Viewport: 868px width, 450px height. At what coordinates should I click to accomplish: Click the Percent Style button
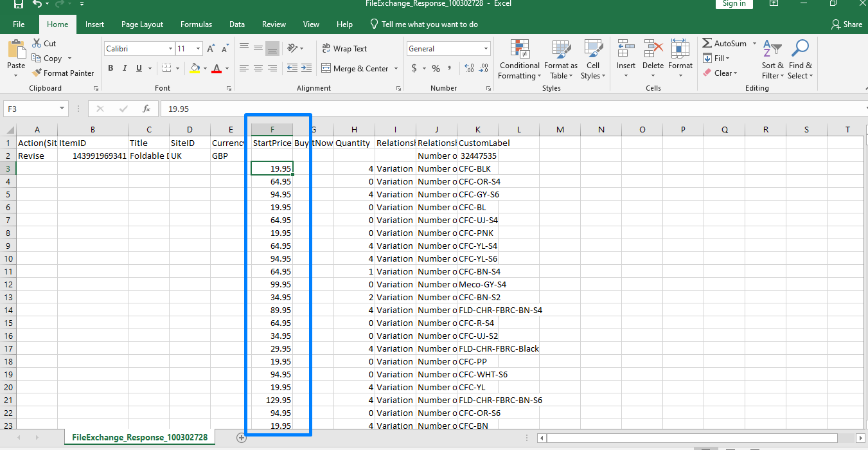pyautogui.click(x=434, y=67)
